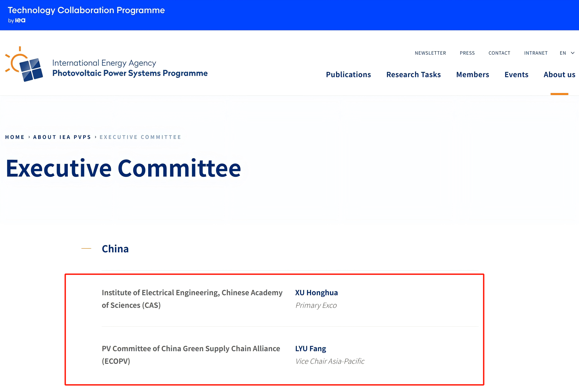Click the About IEA PVPS breadcrumb
This screenshot has height=392, width=579.
point(62,137)
